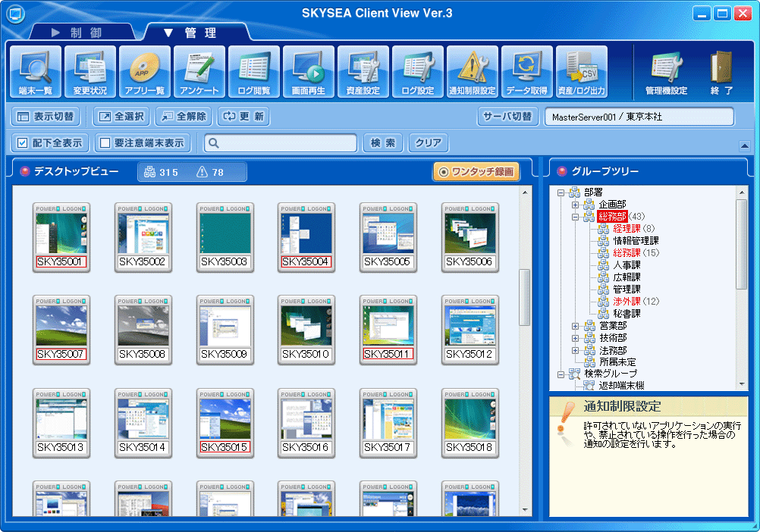Screen dimensions: 760x532
Task: Select 管理課 in the group tree
Action: [x=627, y=289]
